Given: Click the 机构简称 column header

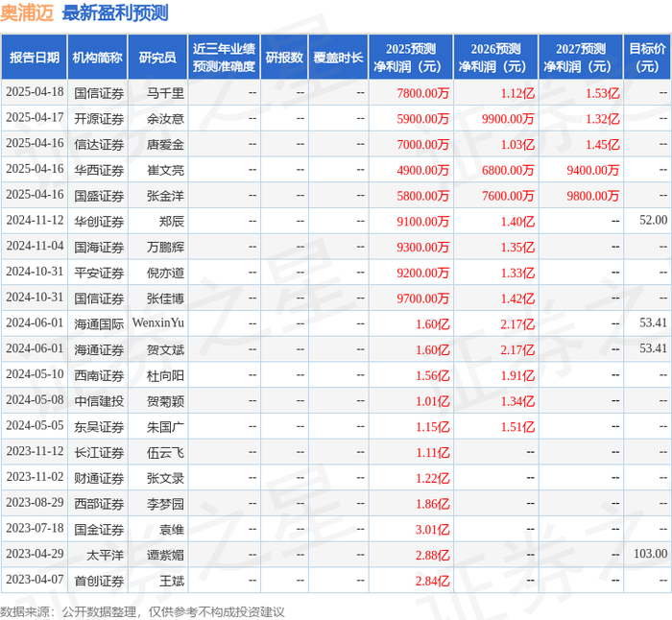Looking at the screenshot, I should click(97, 57).
